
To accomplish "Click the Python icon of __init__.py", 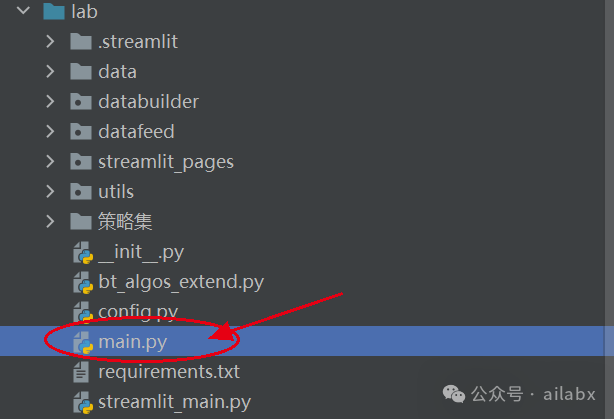I will click(x=83, y=252).
